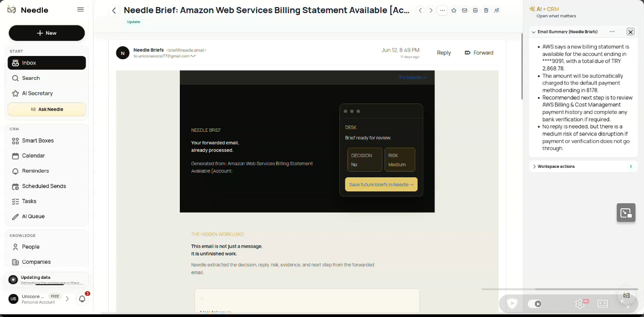Open Email Summary ellipsis menu

(x=612, y=32)
